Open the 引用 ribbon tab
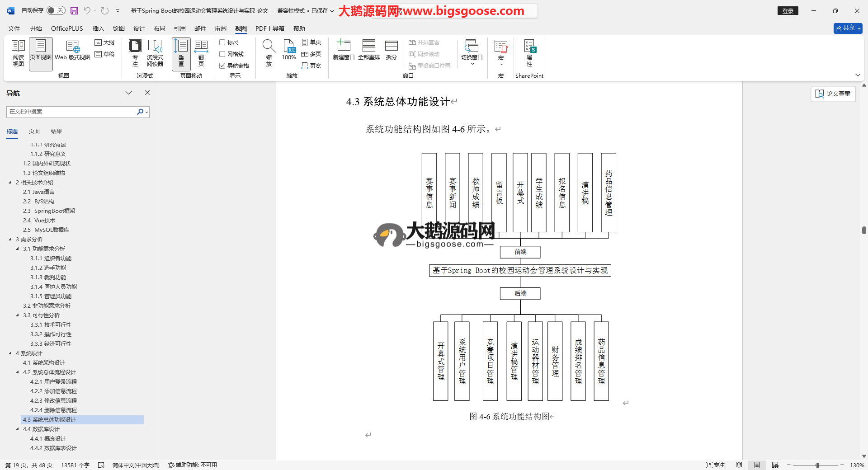 (x=179, y=28)
